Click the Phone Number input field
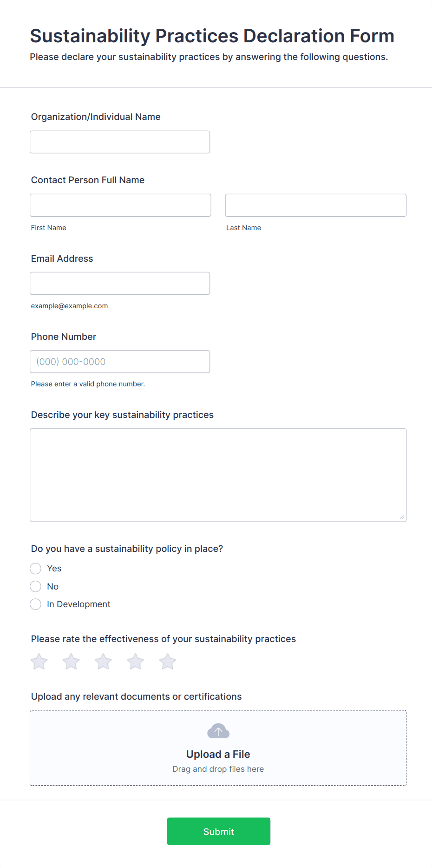 (x=120, y=361)
